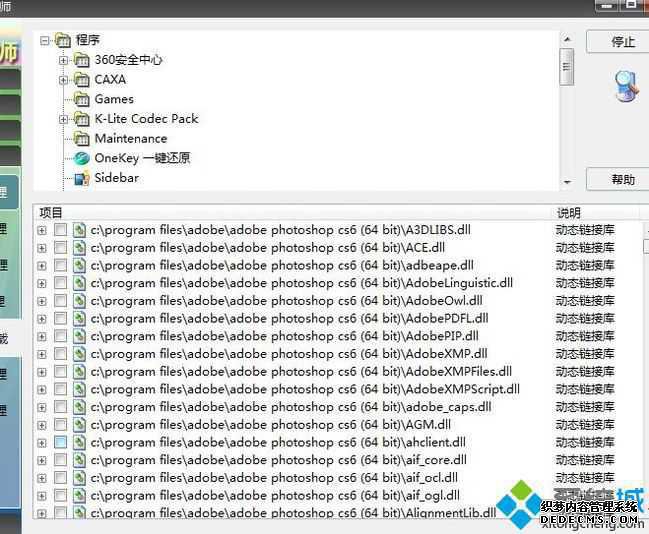Click the 360安全中心 folder icon
This screenshot has width=649, height=534.
pos(82,60)
